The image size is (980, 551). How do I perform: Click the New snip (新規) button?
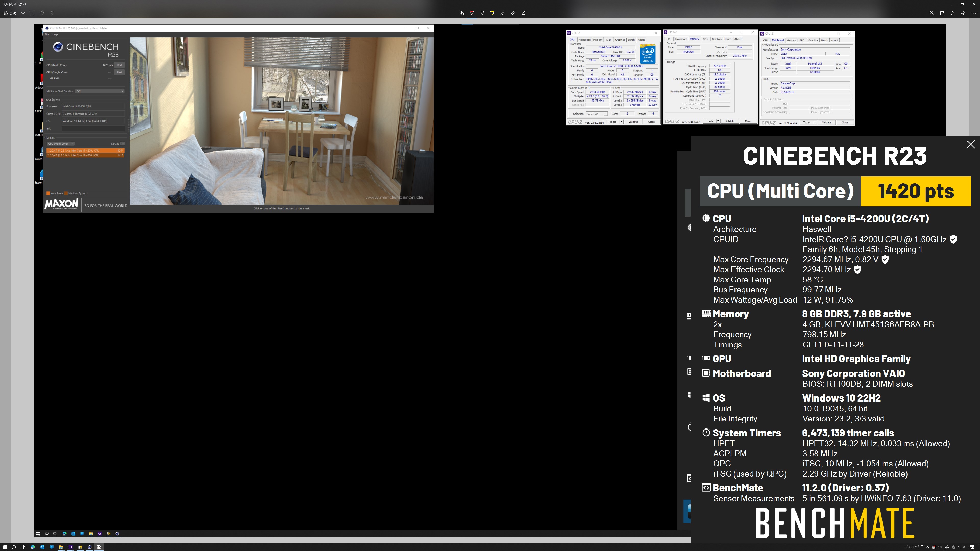[10, 13]
